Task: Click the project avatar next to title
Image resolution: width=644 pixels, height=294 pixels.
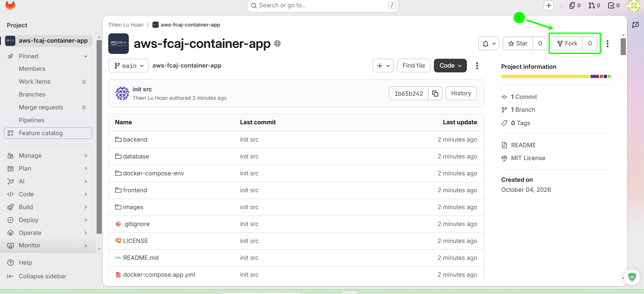Action: click(118, 43)
